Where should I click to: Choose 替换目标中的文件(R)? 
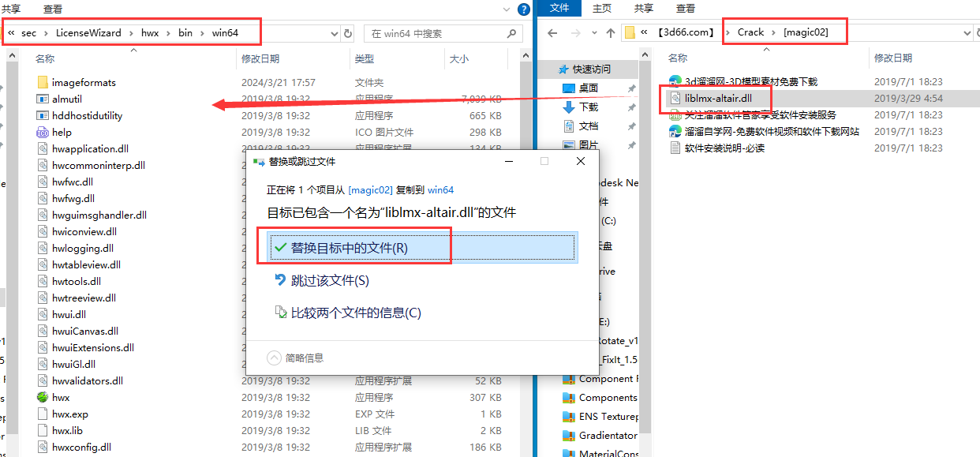click(x=422, y=247)
